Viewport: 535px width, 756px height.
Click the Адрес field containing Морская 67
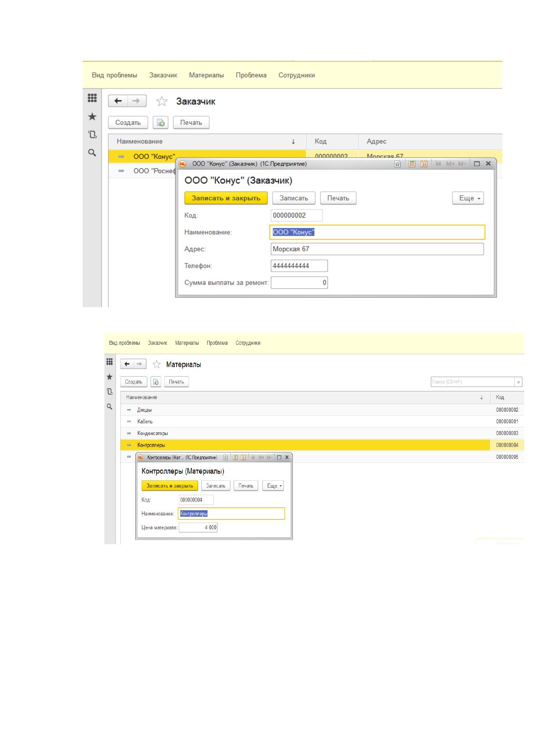(377, 249)
